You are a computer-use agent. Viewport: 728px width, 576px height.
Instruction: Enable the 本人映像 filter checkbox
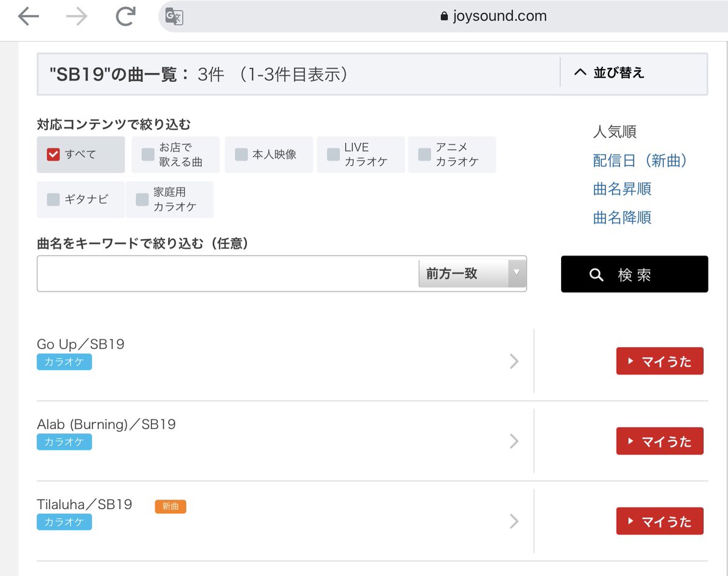(241, 154)
